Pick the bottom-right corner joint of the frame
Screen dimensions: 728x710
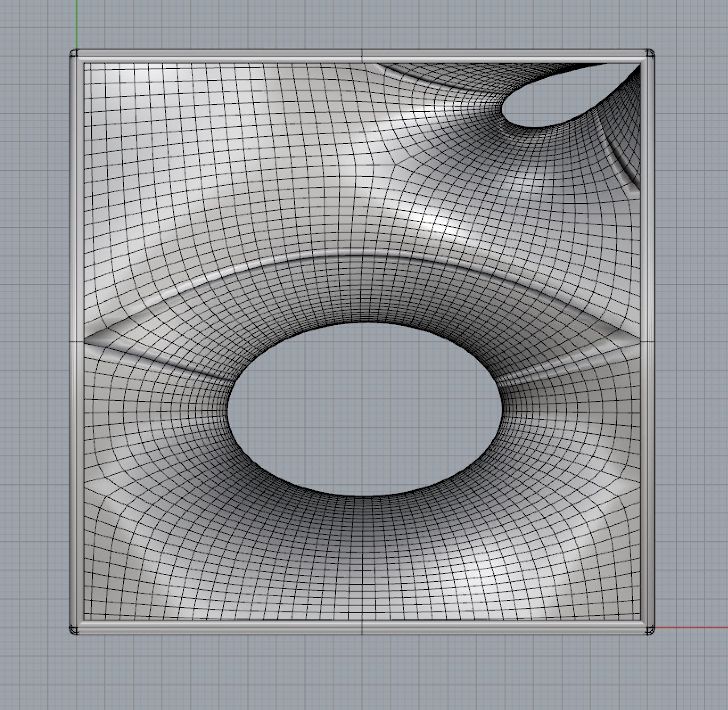650,629
